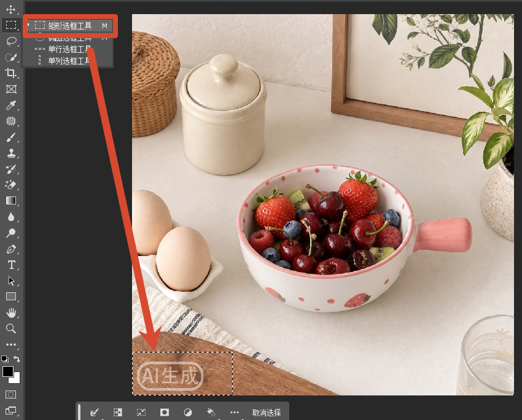Screen dimensions: 522x420
Task: Select the Dodge tool
Action: point(11,233)
